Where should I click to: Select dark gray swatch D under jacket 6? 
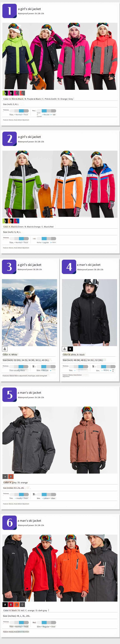(22, 605)
